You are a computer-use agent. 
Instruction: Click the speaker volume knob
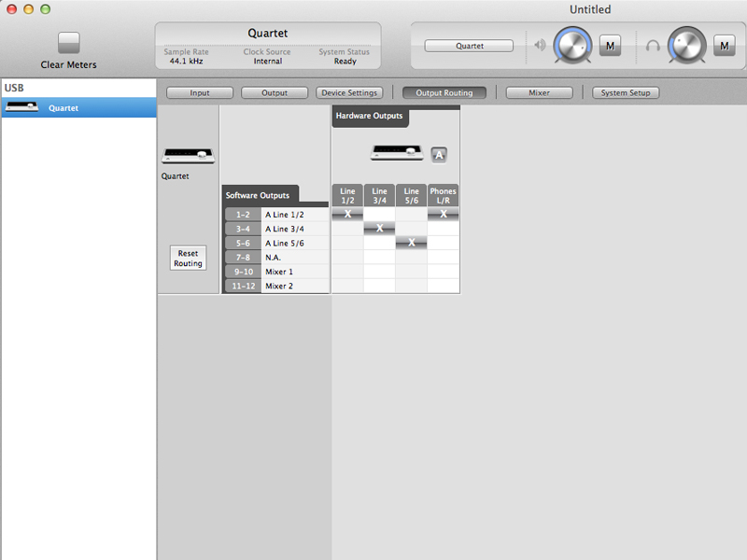[572, 46]
